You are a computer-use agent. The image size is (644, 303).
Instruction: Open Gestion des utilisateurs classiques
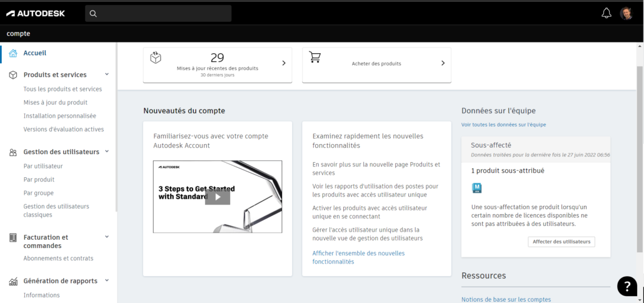tap(56, 210)
